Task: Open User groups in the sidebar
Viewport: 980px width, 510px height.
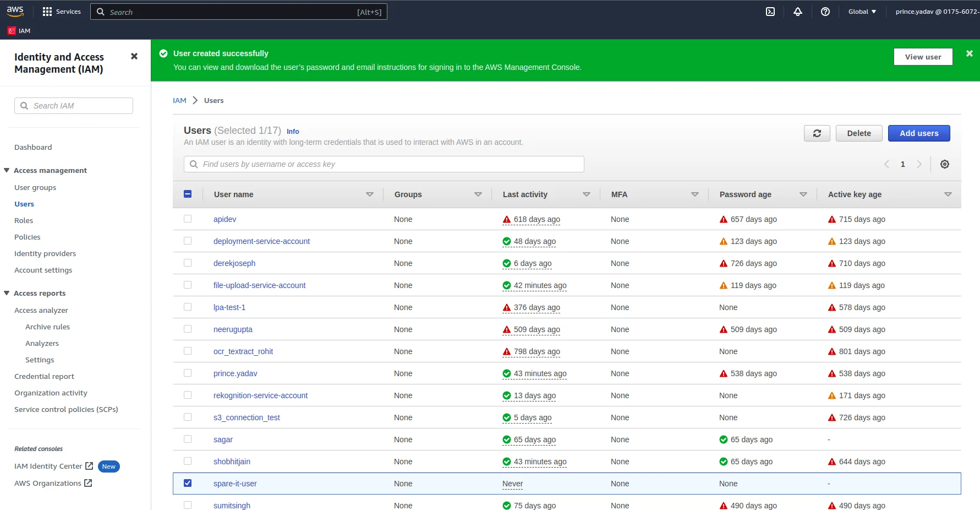Action: pyautogui.click(x=35, y=187)
